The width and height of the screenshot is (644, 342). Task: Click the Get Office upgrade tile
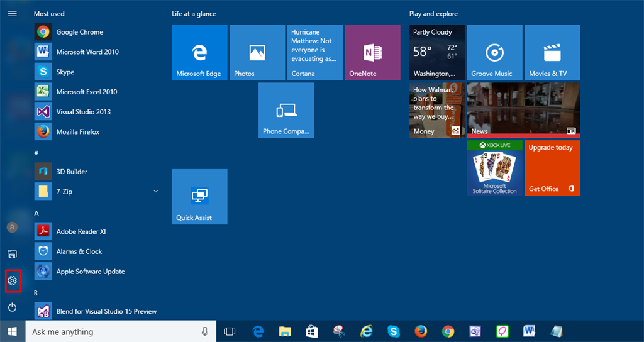point(552,168)
